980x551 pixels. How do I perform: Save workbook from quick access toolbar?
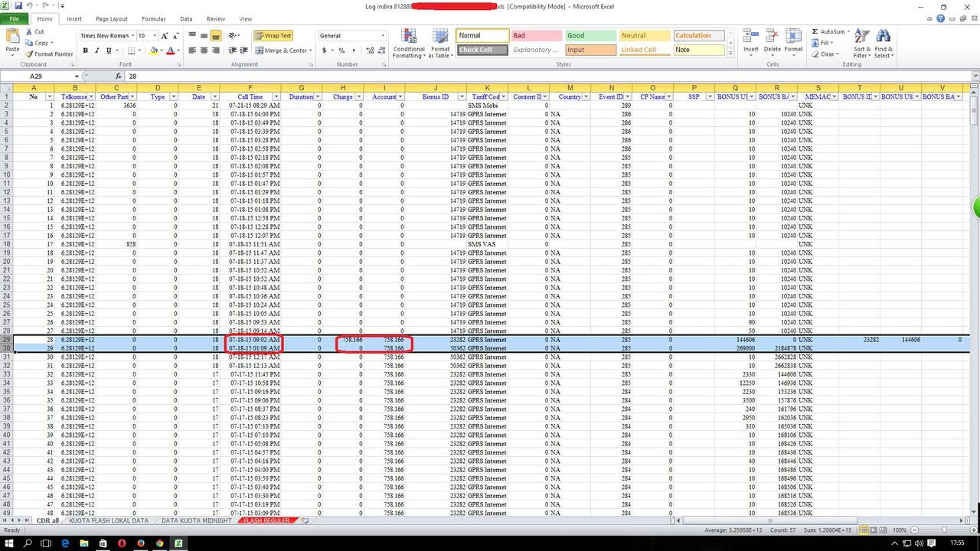click(18, 5)
